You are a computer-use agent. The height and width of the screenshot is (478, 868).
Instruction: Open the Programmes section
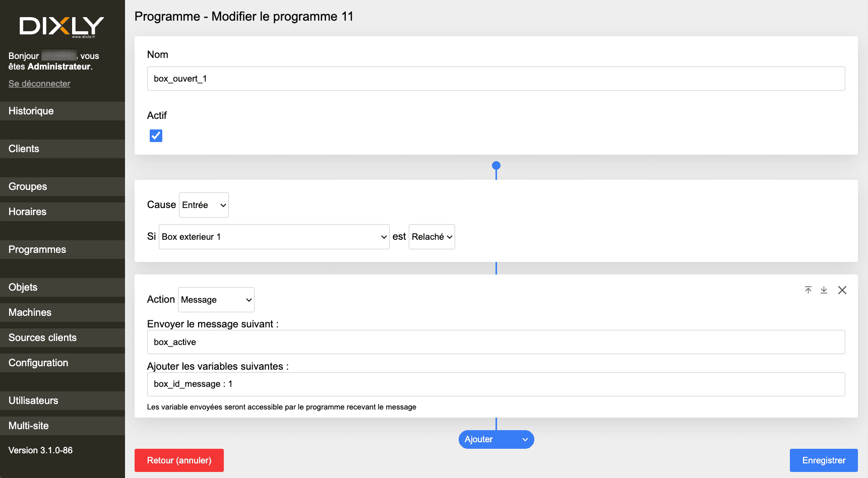pos(37,249)
